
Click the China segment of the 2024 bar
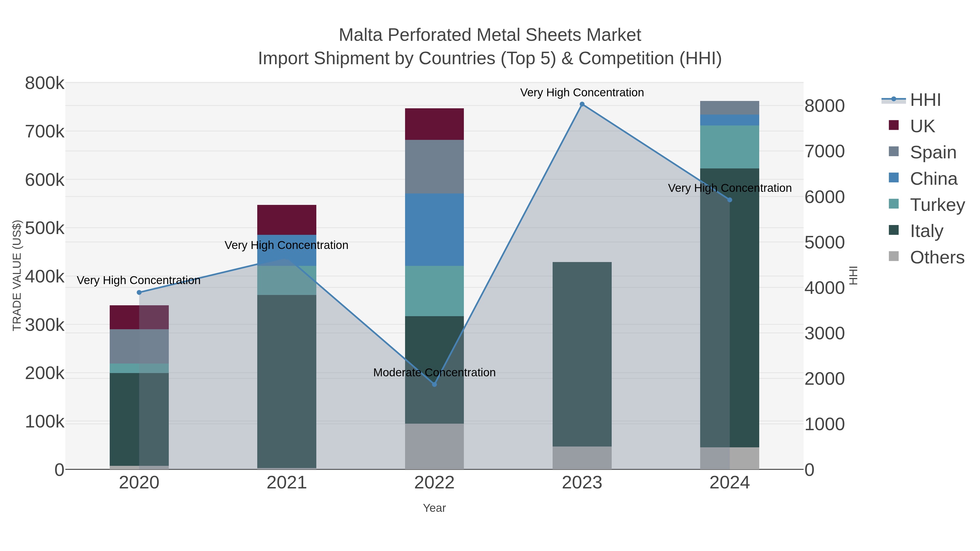pos(730,120)
